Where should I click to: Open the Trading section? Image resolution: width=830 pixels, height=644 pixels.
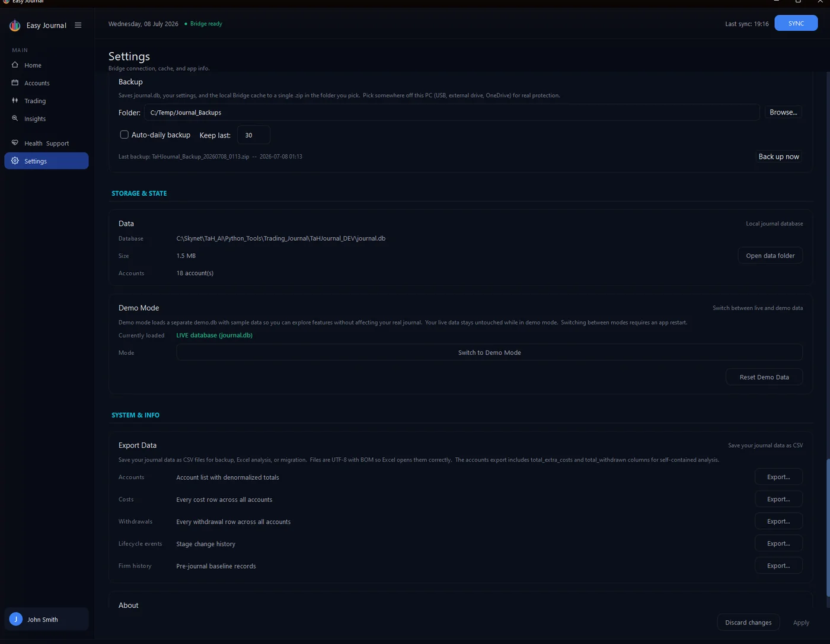[46, 101]
